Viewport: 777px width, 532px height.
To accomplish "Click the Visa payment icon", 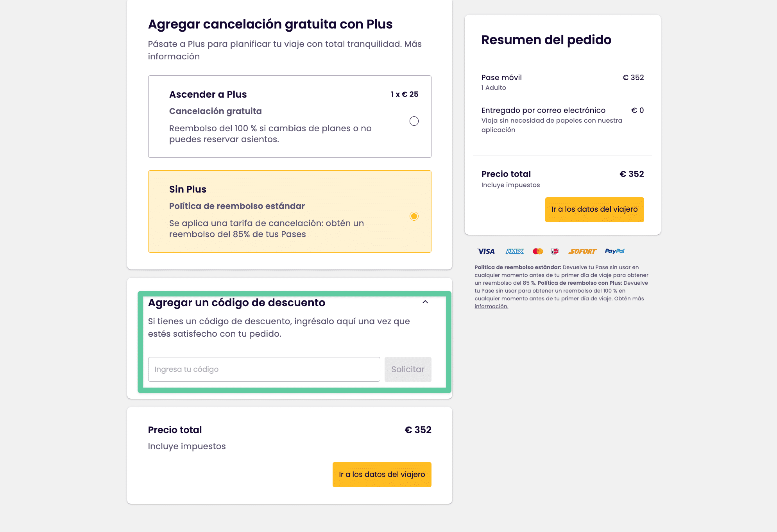I will pyautogui.click(x=486, y=251).
